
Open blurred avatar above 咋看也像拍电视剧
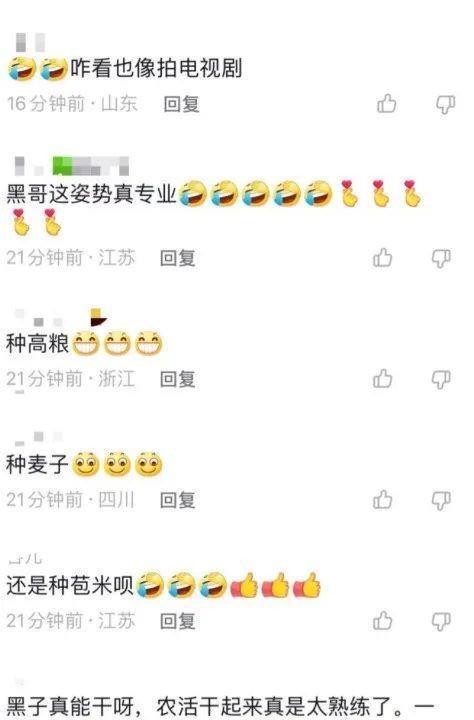pyautogui.click(x=30, y=42)
